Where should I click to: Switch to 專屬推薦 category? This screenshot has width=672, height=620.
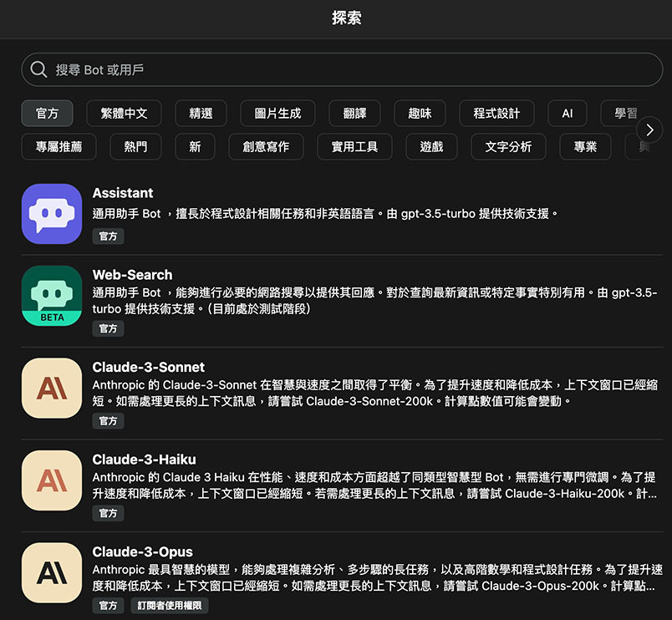click(x=59, y=146)
